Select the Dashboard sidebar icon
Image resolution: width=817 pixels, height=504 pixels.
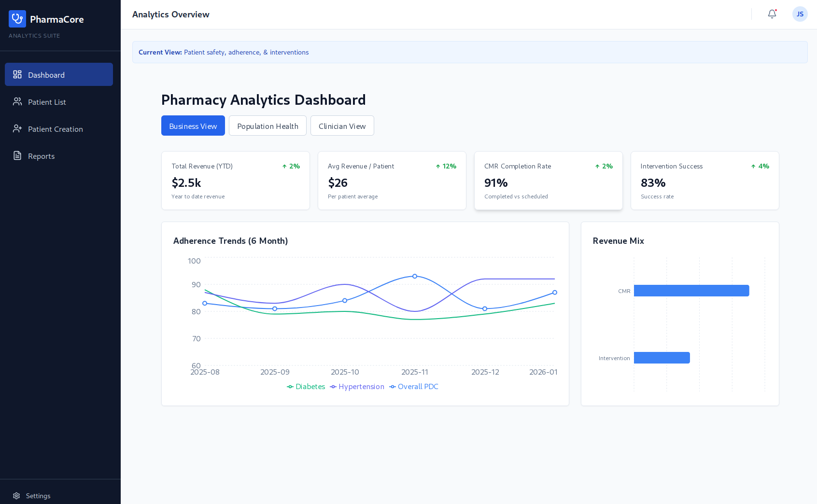pos(17,74)
